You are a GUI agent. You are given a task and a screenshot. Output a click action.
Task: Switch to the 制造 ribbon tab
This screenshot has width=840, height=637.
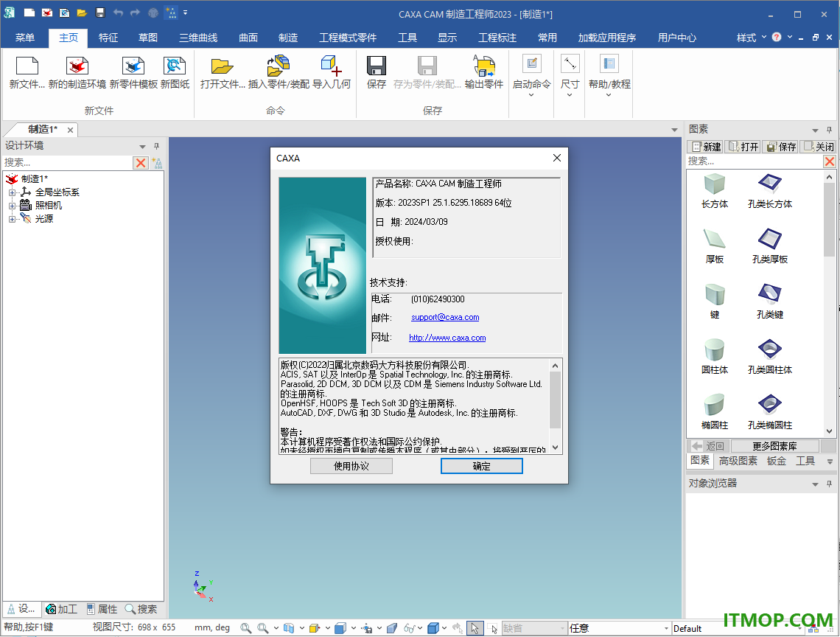[288, 38]
